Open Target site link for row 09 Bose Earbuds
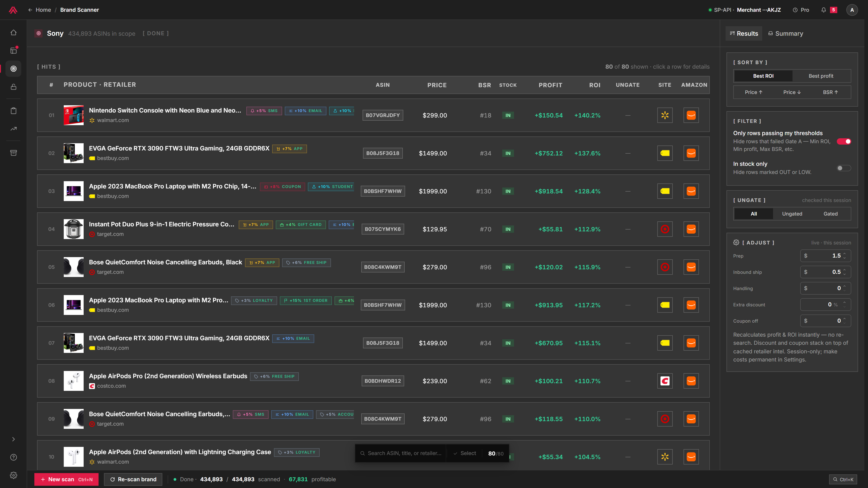The height and width of the screenshot is (488, 868). pos(665,419)
